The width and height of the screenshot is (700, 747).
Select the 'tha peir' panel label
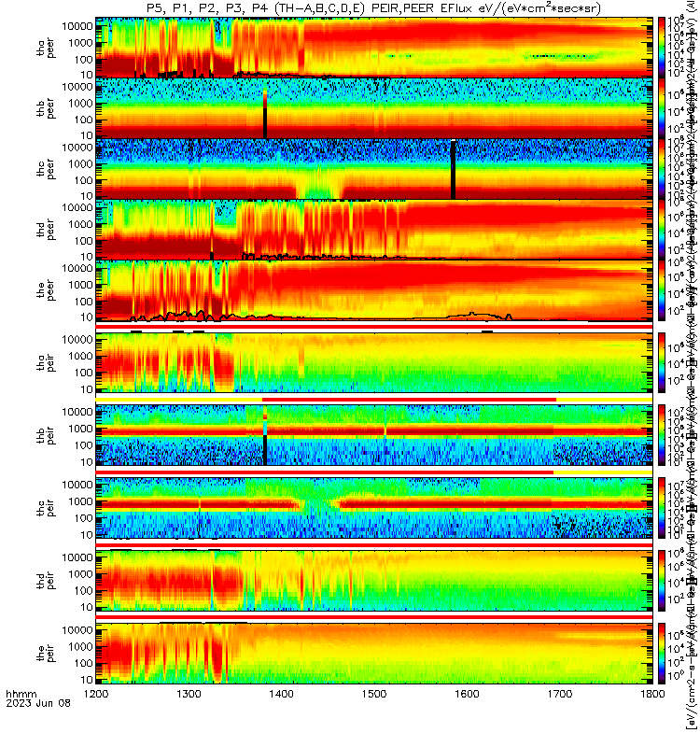46,363
